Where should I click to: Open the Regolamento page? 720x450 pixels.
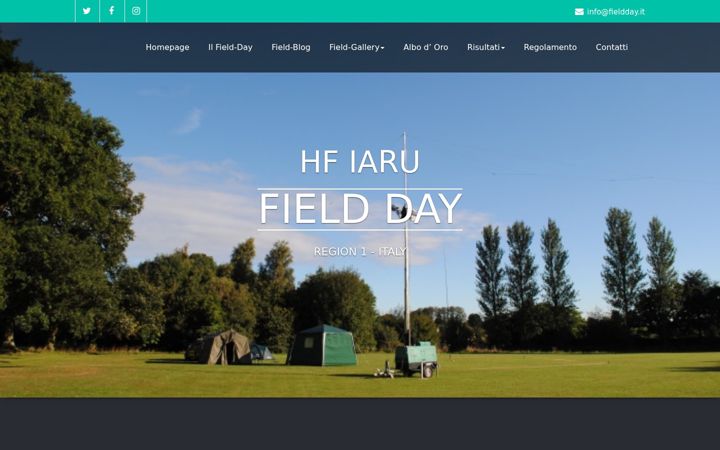pos(550,47)
